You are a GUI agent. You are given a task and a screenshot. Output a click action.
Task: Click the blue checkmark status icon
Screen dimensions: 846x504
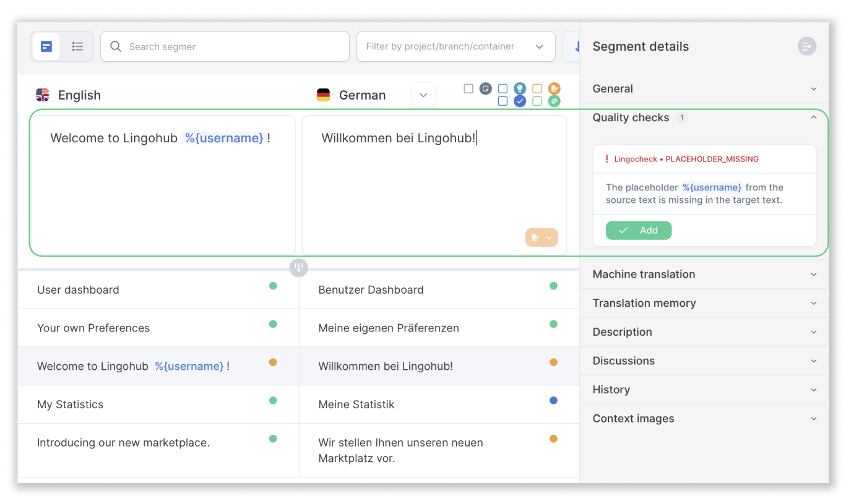[x=520, y=101]
